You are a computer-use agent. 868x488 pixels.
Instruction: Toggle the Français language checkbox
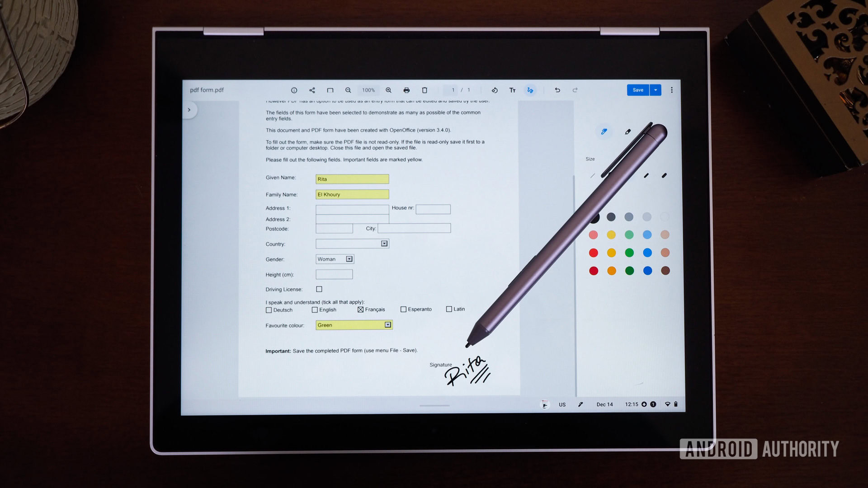[359, 309]
